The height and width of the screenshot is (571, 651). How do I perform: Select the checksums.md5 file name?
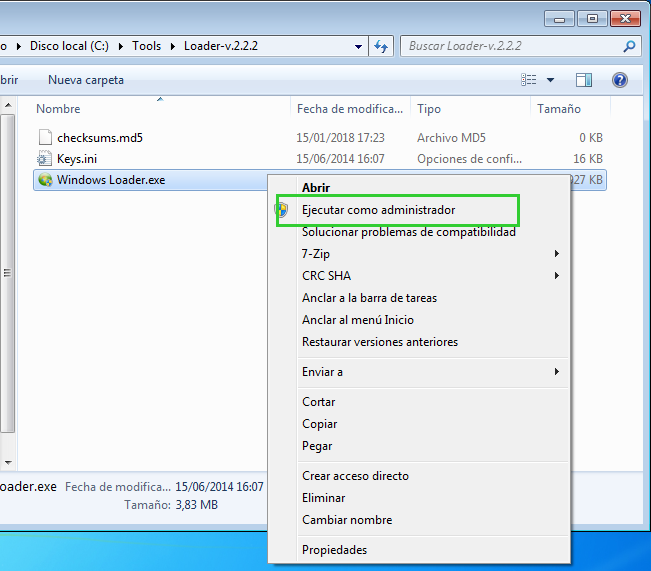click(x=100, y=137)
